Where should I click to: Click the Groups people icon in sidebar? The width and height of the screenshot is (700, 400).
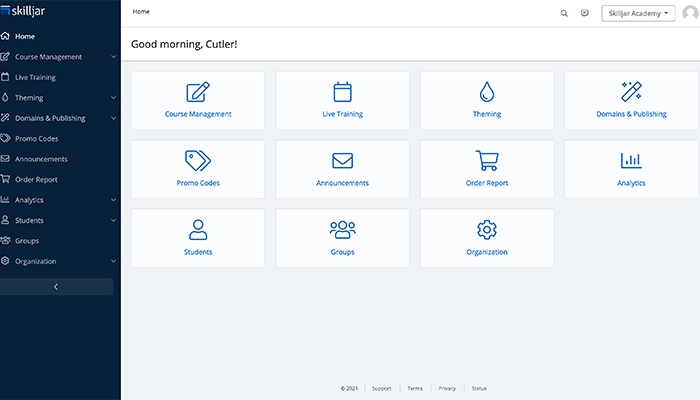pyautogui.click(x=5, y=241)
